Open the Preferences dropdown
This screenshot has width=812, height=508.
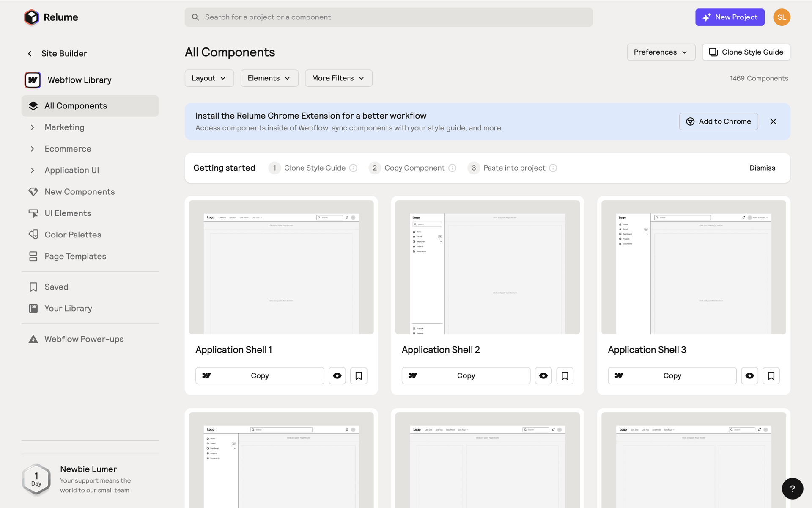(661, 52)
